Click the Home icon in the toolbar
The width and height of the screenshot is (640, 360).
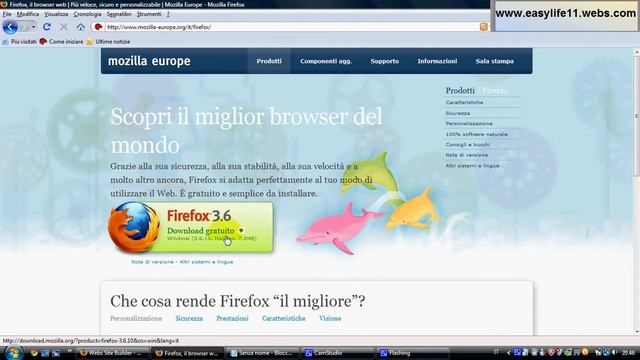coord(80,27)
